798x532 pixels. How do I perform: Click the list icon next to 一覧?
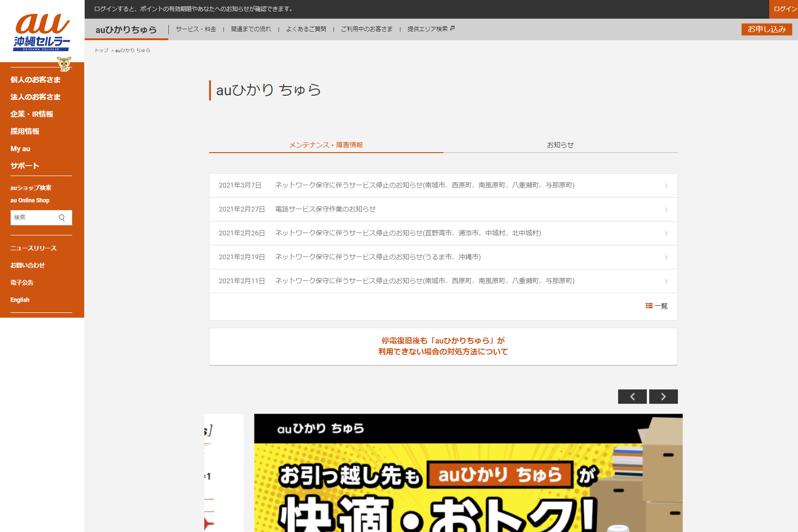point(649,306)
